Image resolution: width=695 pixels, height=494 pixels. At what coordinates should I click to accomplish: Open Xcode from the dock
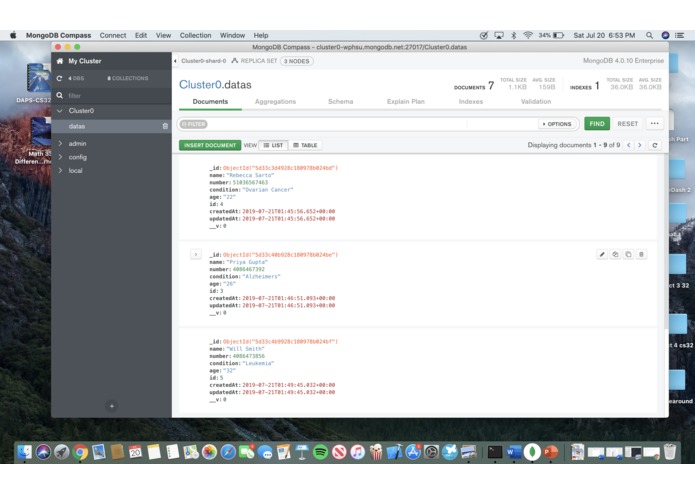click(394, 452)
